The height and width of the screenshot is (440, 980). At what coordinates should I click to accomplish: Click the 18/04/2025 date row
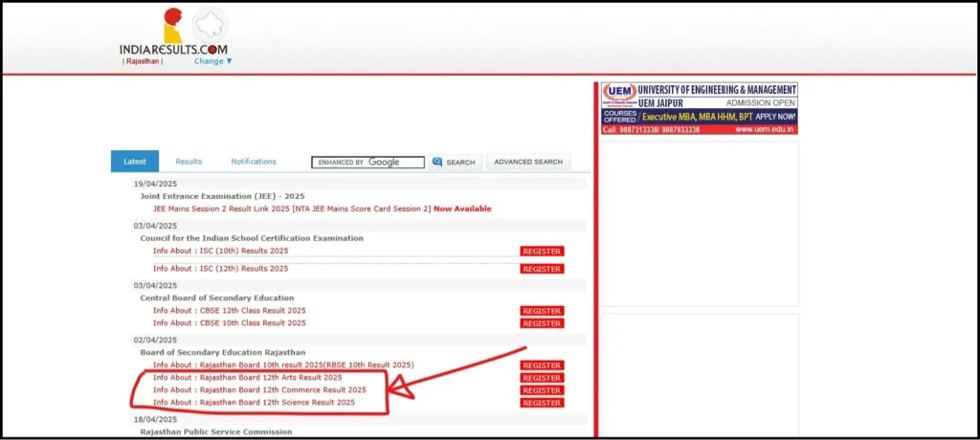tap(359, 419)
